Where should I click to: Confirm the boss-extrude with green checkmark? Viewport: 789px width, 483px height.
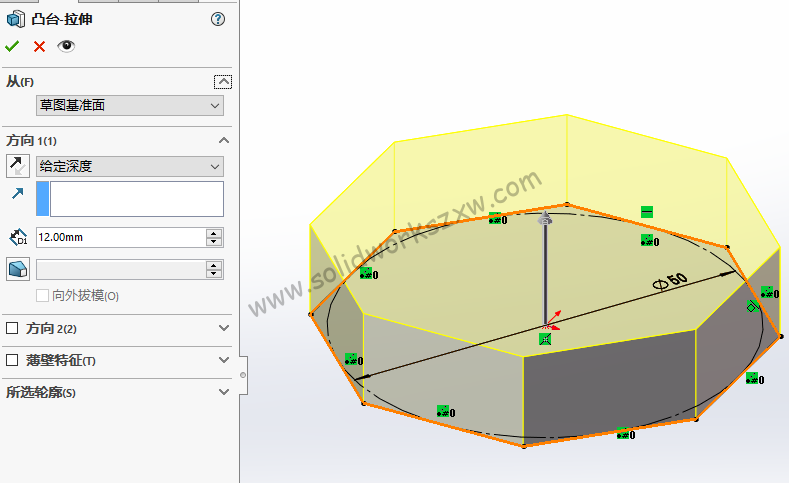pyautogui.click(x=12, y=46)
